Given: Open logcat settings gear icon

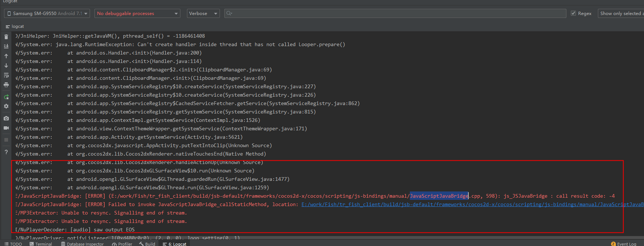Looking at the screenshot, I should pos(6,106).
